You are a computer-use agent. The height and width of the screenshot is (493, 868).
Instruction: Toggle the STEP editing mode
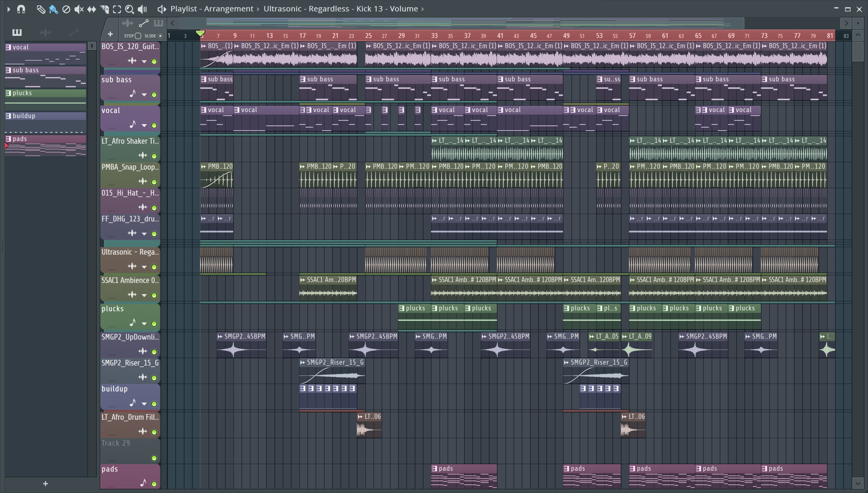[x=138, y=36]
